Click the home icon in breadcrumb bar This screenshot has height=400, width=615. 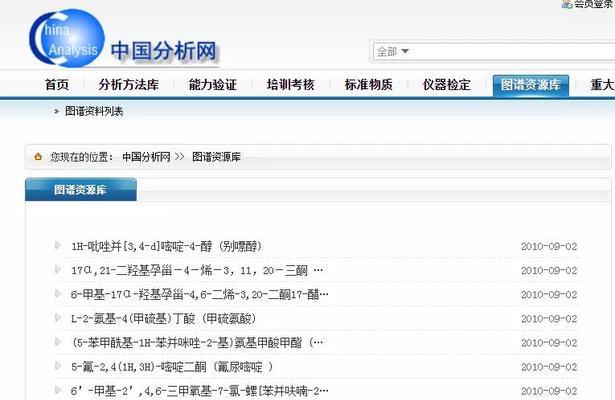click(x=38, y=157)
